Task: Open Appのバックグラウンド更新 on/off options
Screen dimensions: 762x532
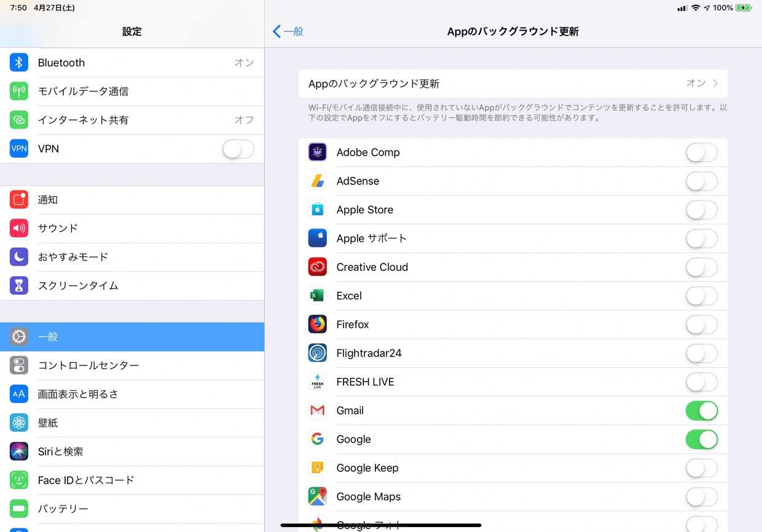Action: tap(513, 84)
